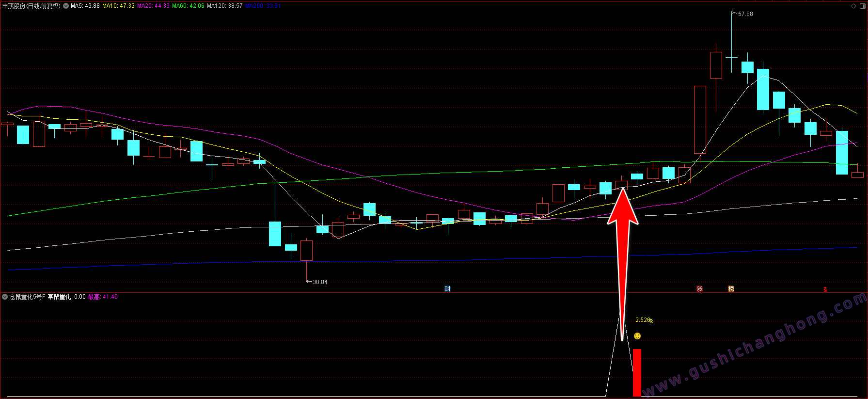
Task: Click the 最高: 41.40 value label
Action: click(x=103, y=297)
